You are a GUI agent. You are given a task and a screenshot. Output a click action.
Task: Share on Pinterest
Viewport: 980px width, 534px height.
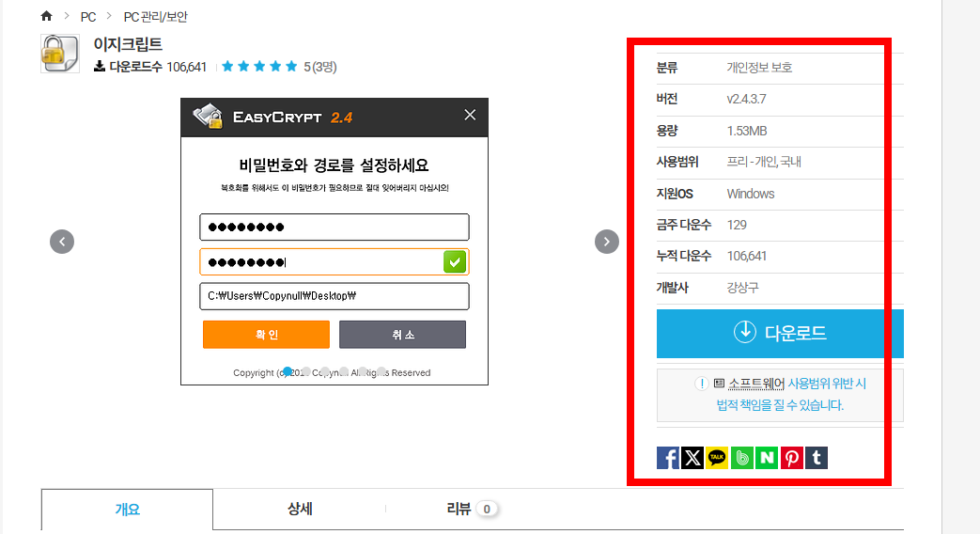792,458
